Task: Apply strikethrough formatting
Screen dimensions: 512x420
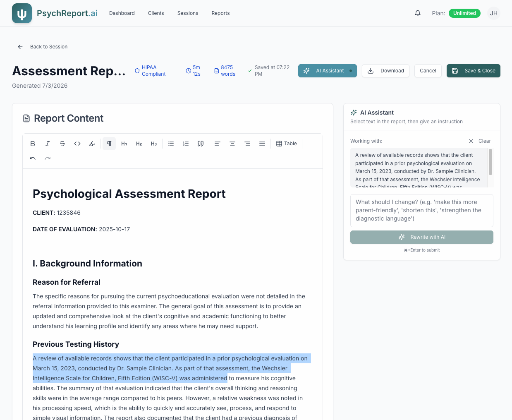Action: coord(62,144)
